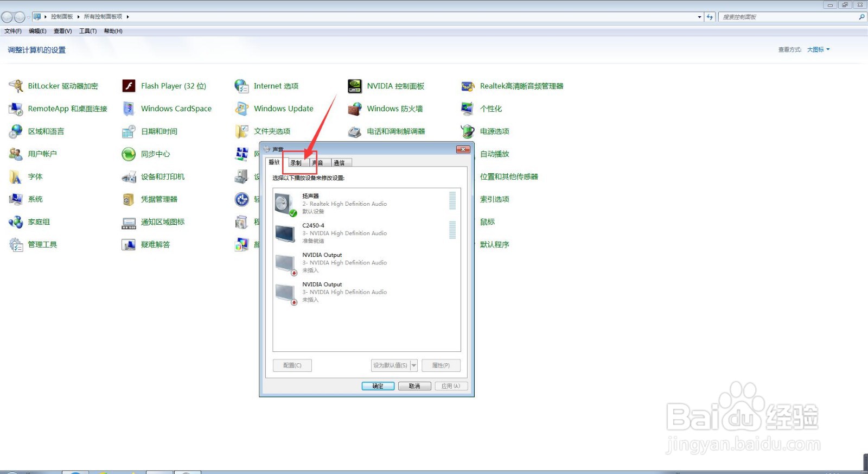Open the 区域和语言 globe icon
The height and width of the screenshot is (474, 868).
tap(16, 131)
